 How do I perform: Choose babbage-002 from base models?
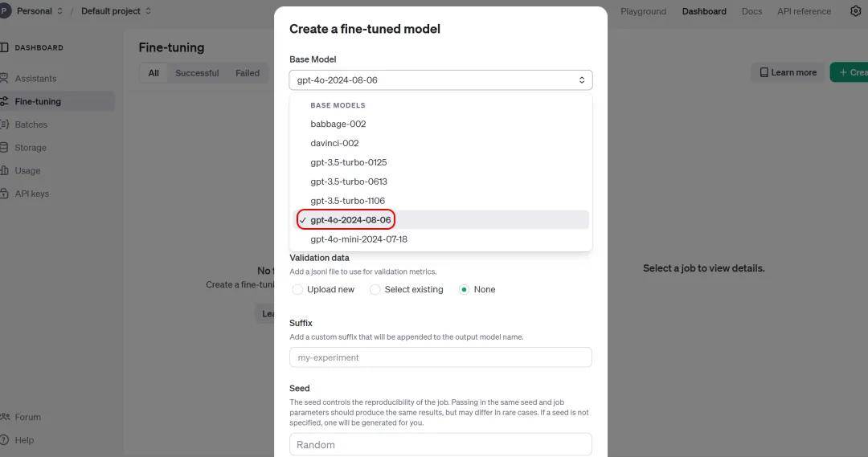coord(440,124)
